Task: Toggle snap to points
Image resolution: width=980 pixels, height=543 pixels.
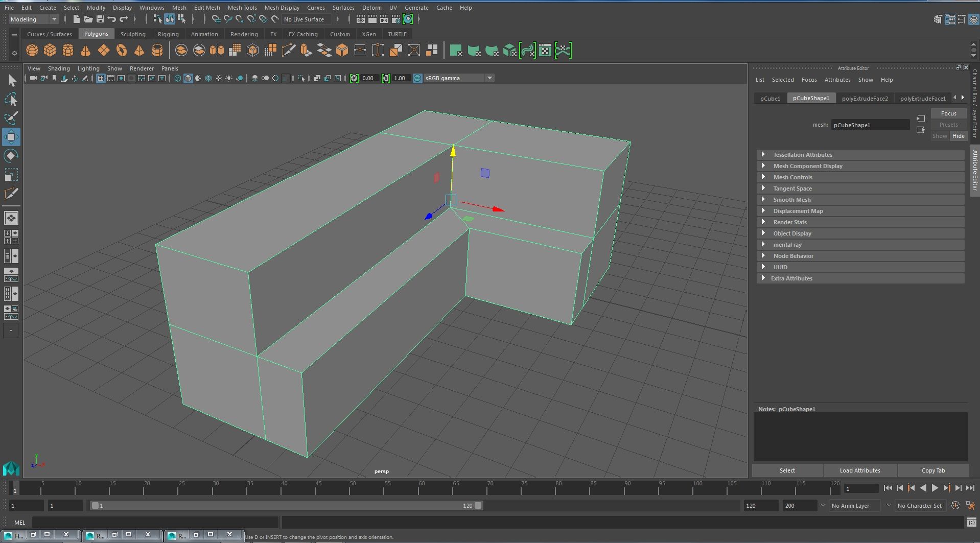Action: pos(240,19)
